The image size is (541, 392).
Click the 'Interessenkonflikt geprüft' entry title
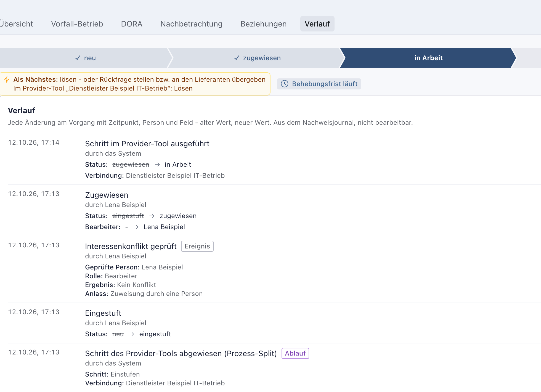tap(131, 247)
